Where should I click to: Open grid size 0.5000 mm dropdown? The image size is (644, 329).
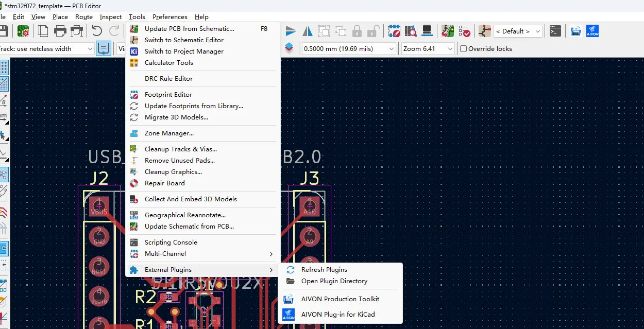pos(349,48)
